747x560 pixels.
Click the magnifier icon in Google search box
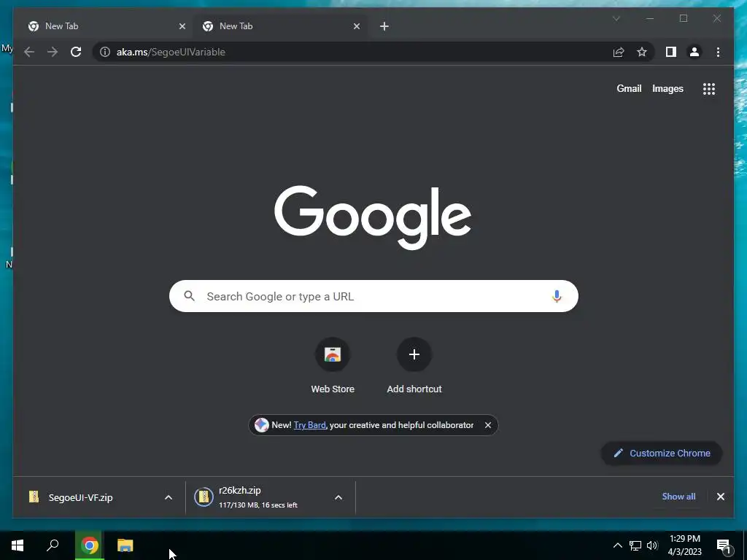[189, 296]
